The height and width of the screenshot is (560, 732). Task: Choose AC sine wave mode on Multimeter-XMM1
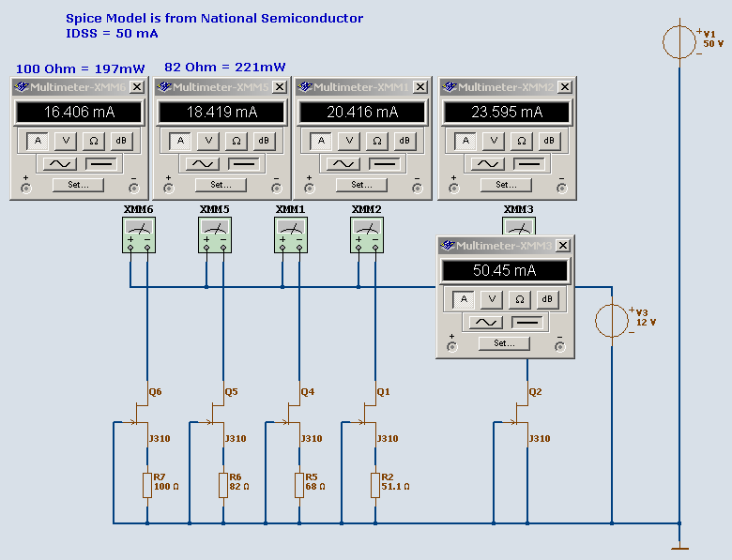[343, 164]
